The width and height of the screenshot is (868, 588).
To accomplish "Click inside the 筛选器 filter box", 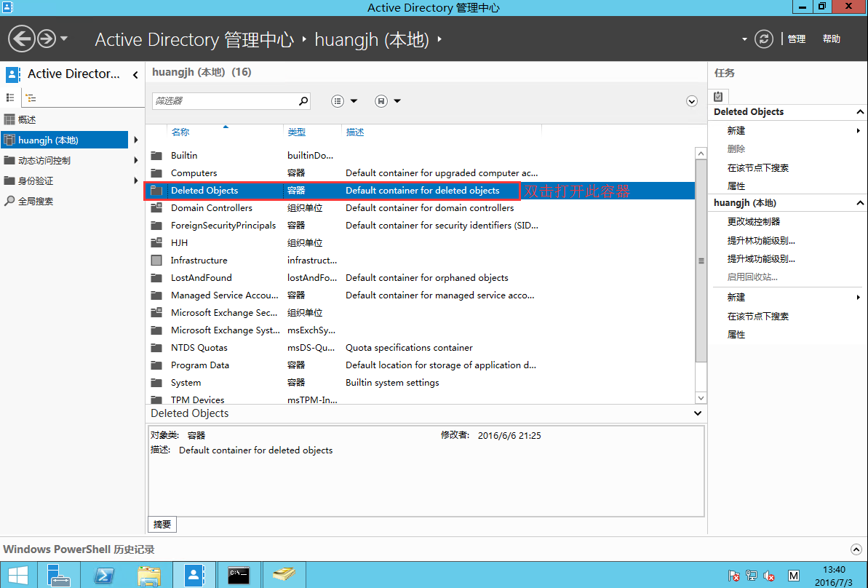I will pyautogui.click(x=225, y=100).
